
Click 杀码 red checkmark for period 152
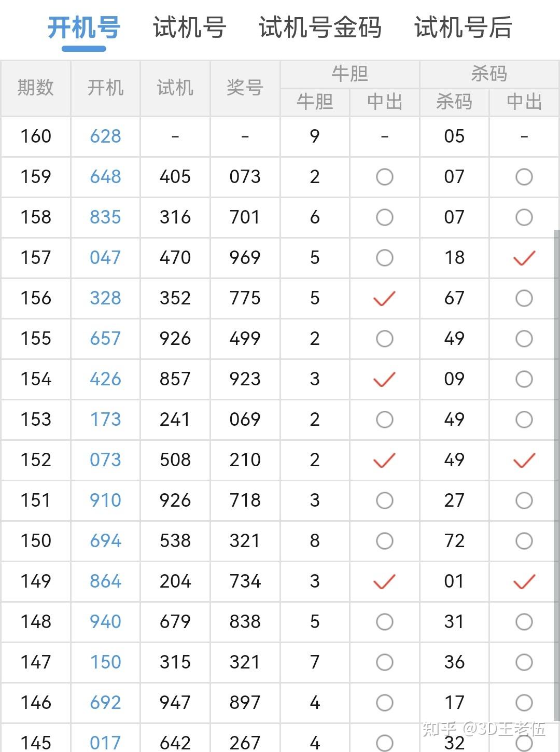click(x=524, y=460)
